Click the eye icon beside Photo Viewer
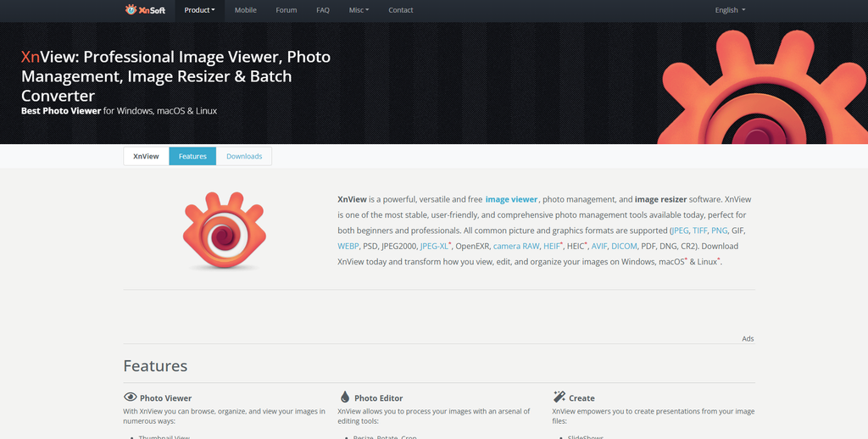The image size is (868, 439). [x=130, y=397]
